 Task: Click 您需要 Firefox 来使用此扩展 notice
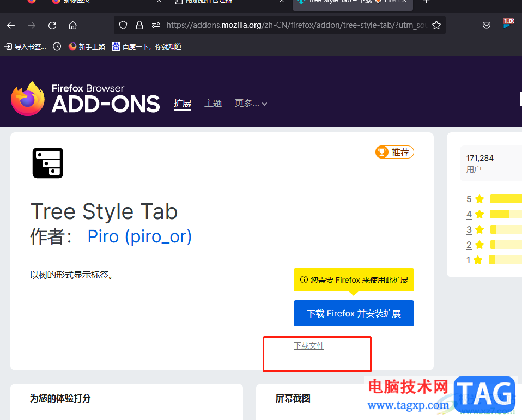(x=354, y=280)
